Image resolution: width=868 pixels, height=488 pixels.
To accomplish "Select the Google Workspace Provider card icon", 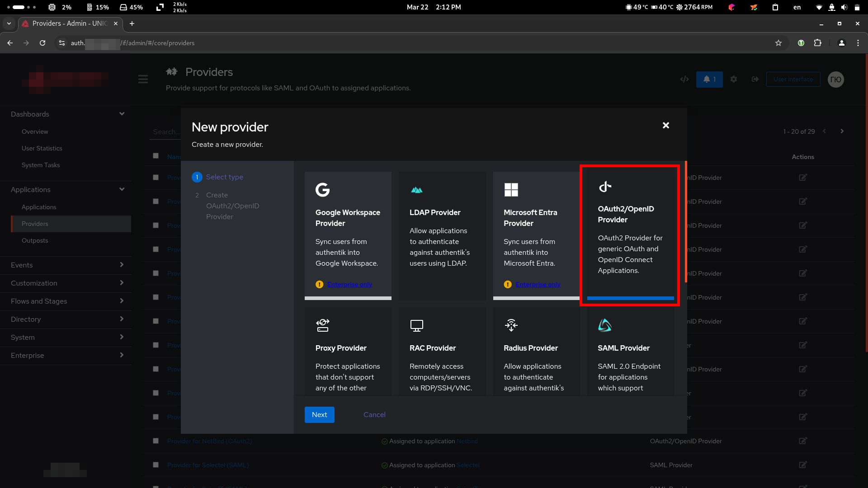I will pyautogui.click(x=322, y=190).
